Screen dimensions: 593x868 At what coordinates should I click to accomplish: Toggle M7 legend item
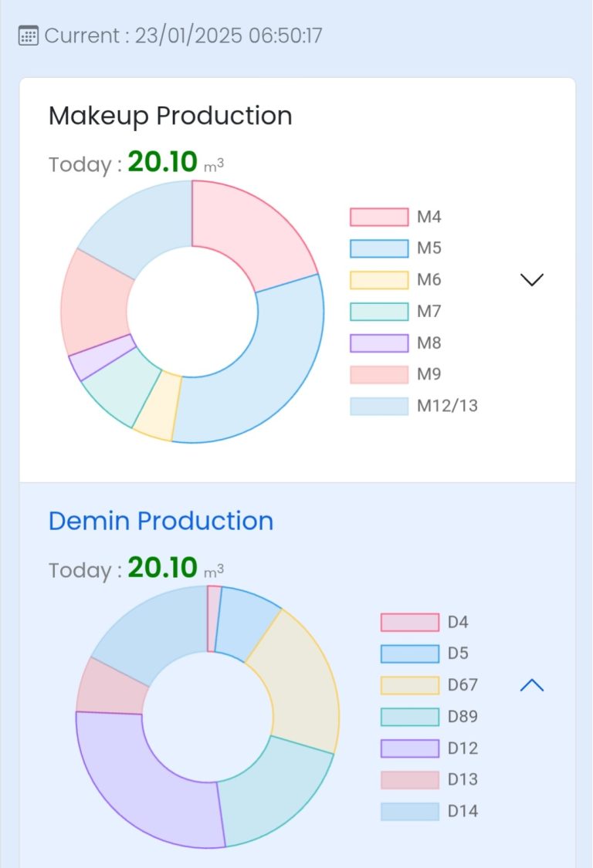tap(378, 312)
